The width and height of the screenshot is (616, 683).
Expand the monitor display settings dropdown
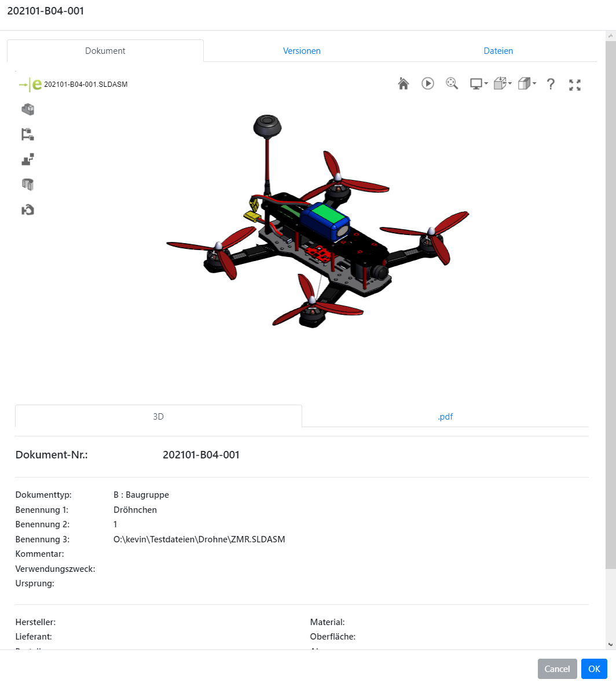coord(479,84)
